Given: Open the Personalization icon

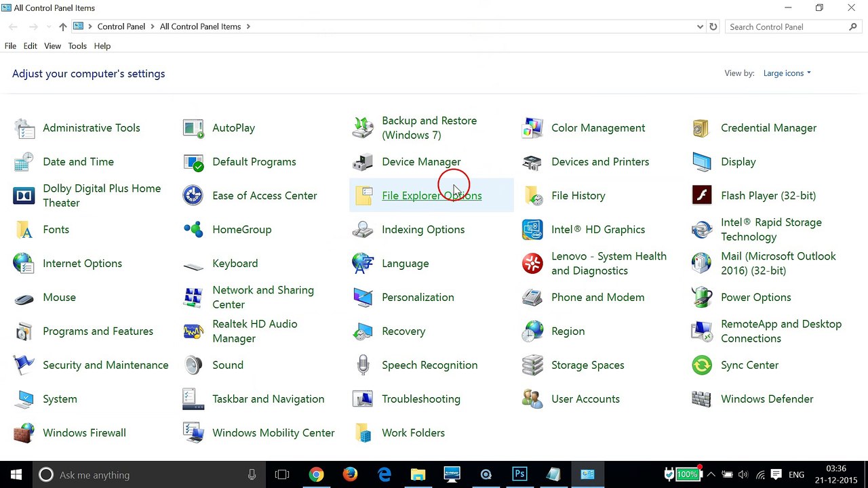Looking at the screenshot, I should coord(363,298).
